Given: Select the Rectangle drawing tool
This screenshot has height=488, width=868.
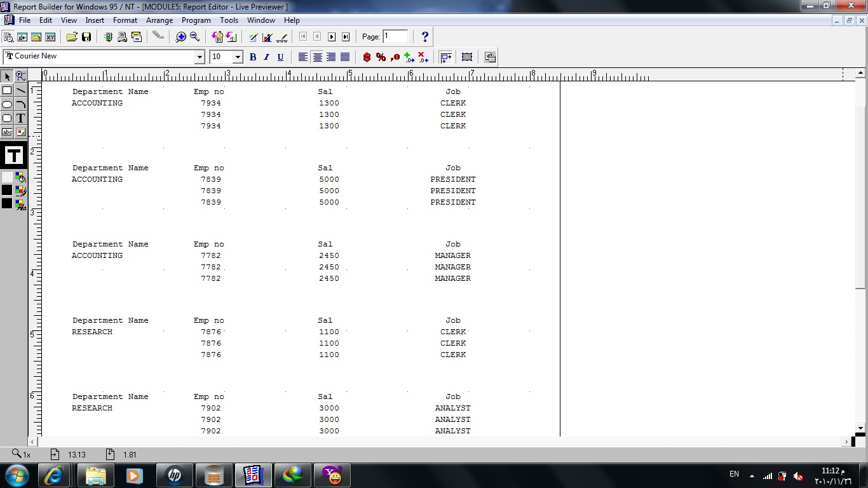Looking at the screenshot, I should pyautogui.click(x=7, y=90).
